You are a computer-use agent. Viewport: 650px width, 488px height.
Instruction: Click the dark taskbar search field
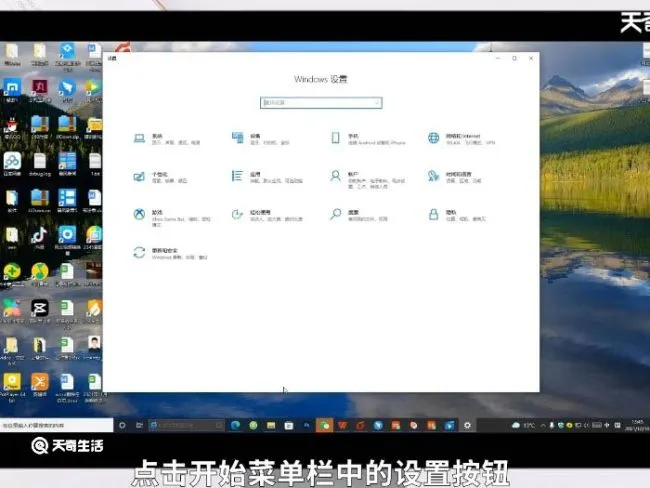click(187, 425)
